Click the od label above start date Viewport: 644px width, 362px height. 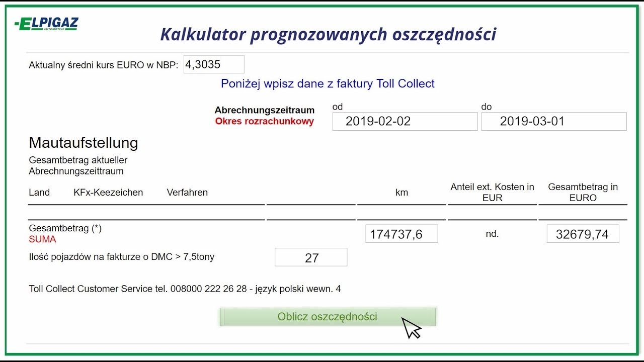point(338,107)
